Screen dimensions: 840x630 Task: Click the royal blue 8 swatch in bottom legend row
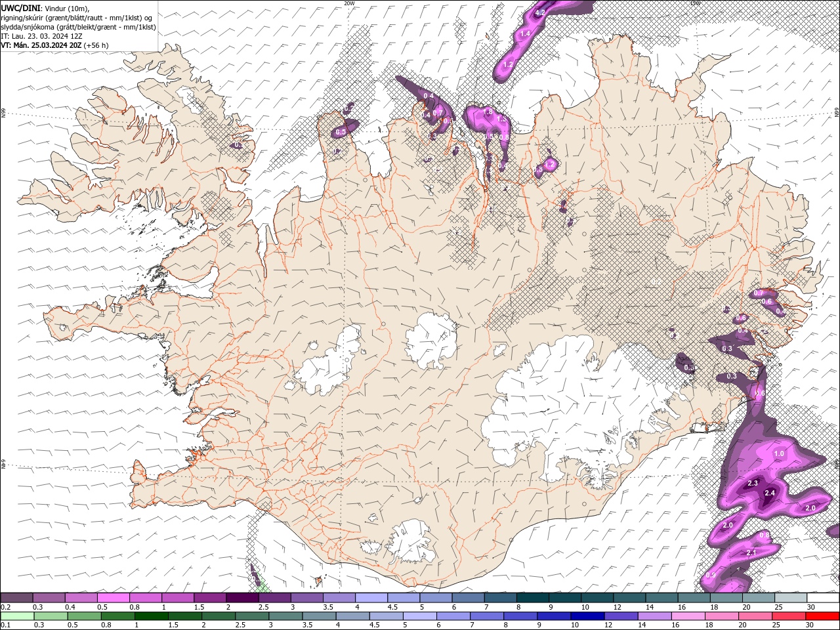520,616
